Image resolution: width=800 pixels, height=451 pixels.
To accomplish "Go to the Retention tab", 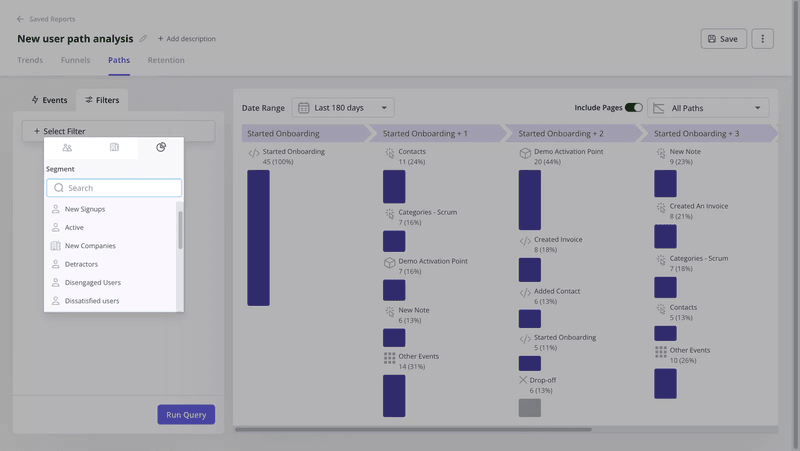I will point(166,60).
